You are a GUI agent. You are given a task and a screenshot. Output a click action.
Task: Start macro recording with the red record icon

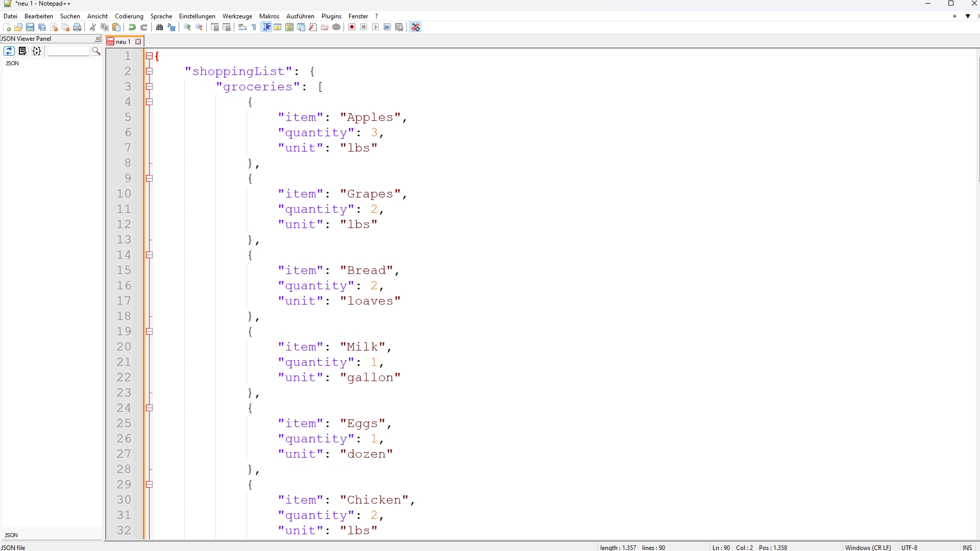pos(352,27)
